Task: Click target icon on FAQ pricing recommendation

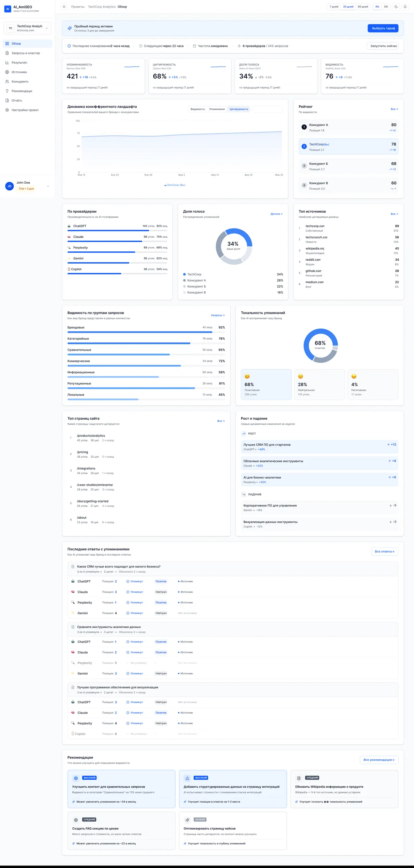Action: pos(76,820)
